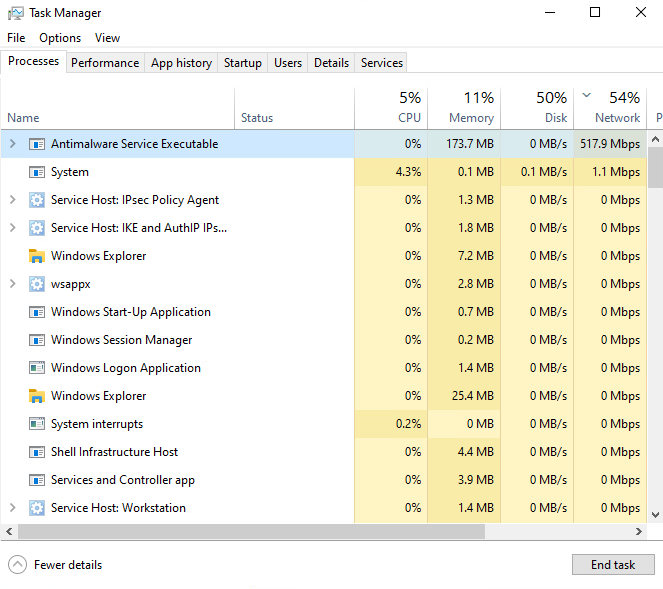
Task: Select the Services and Controller app name
Action: coord(123,480)
